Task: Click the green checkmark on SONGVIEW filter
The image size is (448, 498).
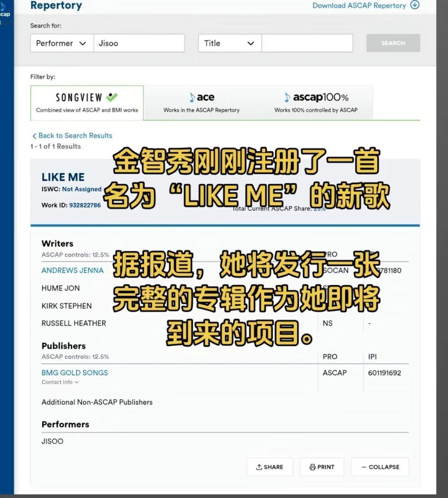Action: pyautogui.click(x=112, y=96)
